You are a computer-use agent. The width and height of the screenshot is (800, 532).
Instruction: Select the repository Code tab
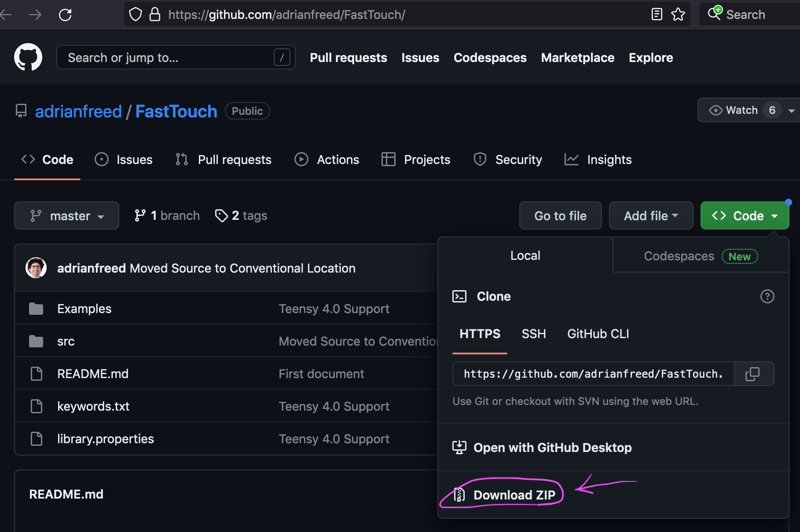pos(47,160)
